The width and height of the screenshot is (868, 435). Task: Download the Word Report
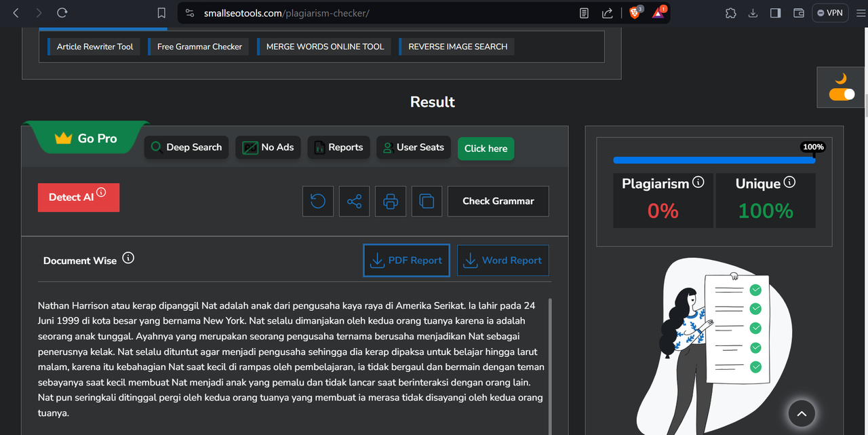click(503, 261)
